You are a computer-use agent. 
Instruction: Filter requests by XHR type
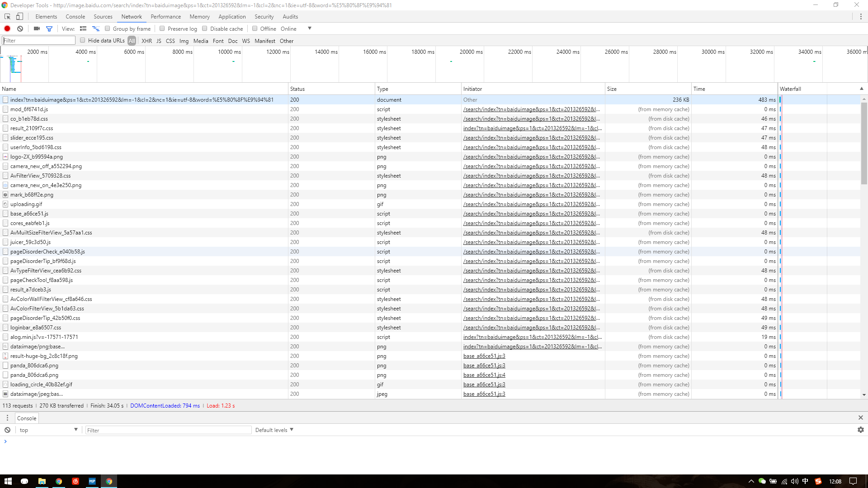pyautogui.click(x=146, y=41)
